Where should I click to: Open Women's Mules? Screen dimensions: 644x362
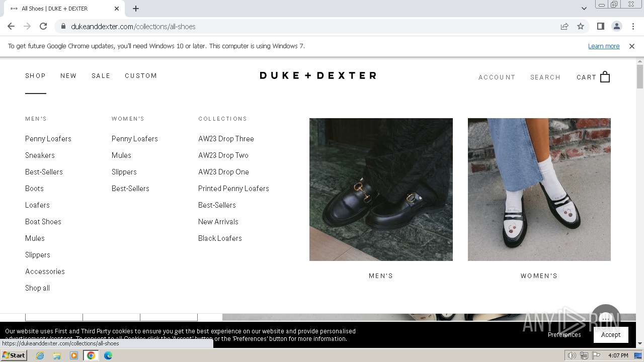pos(121,155)
